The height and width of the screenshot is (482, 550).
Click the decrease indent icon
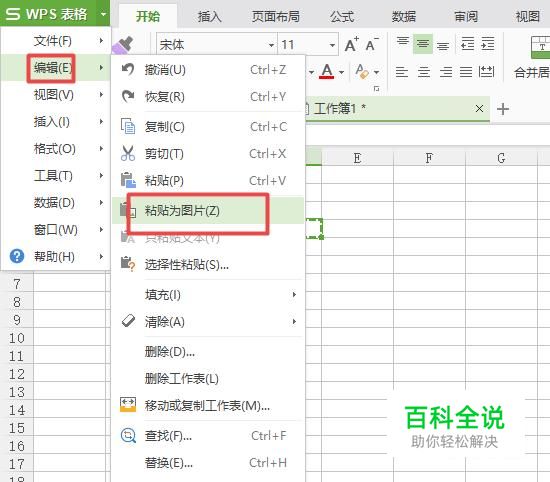467,44
